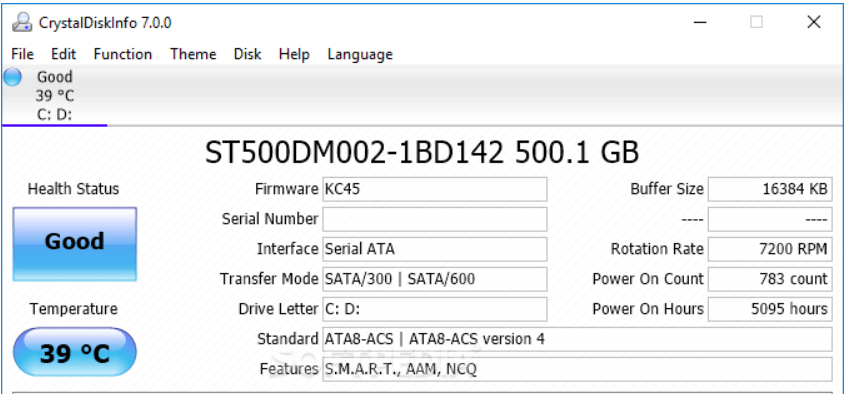
Task: Click the Interface field showing Serial ATA
Action: (x=435, y=249)
